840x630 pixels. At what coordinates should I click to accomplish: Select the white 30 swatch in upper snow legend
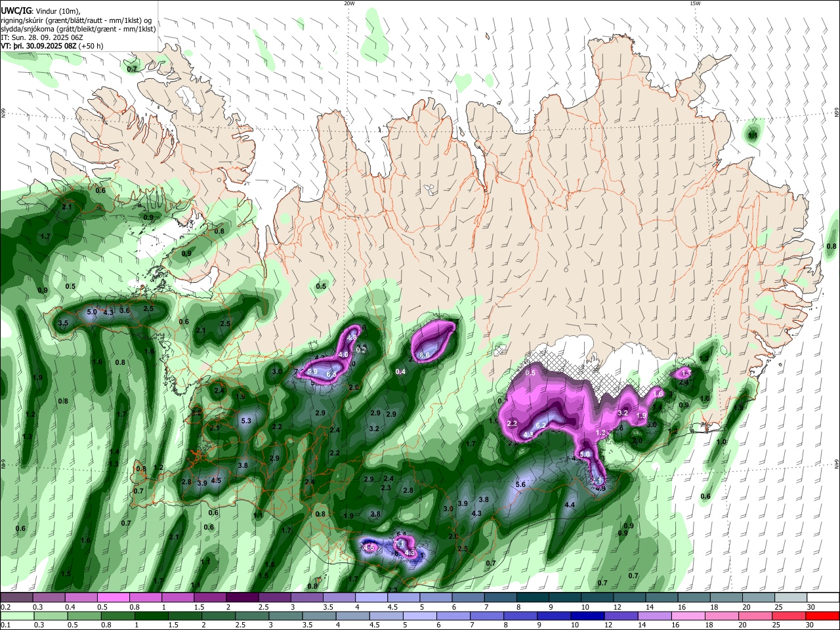823,597
